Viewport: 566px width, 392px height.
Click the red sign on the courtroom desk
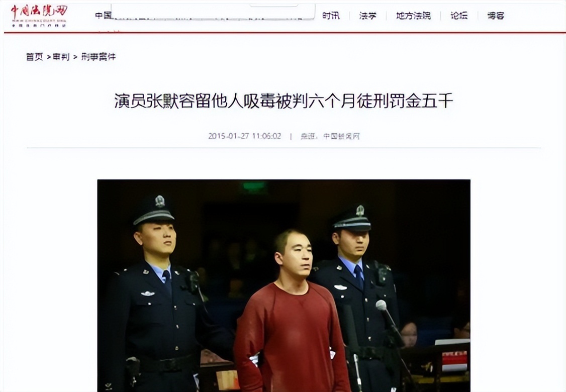click(x=454, y=358)
